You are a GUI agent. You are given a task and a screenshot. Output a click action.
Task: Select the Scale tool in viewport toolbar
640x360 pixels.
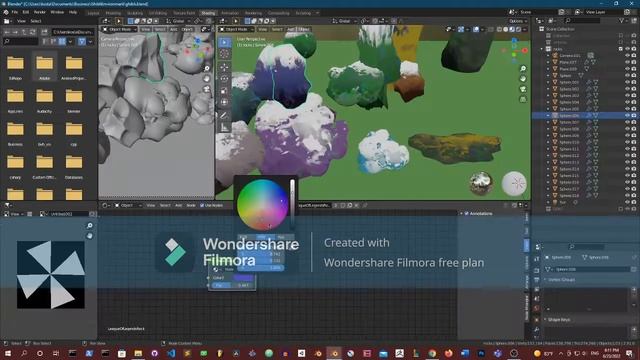coord(224,91)
